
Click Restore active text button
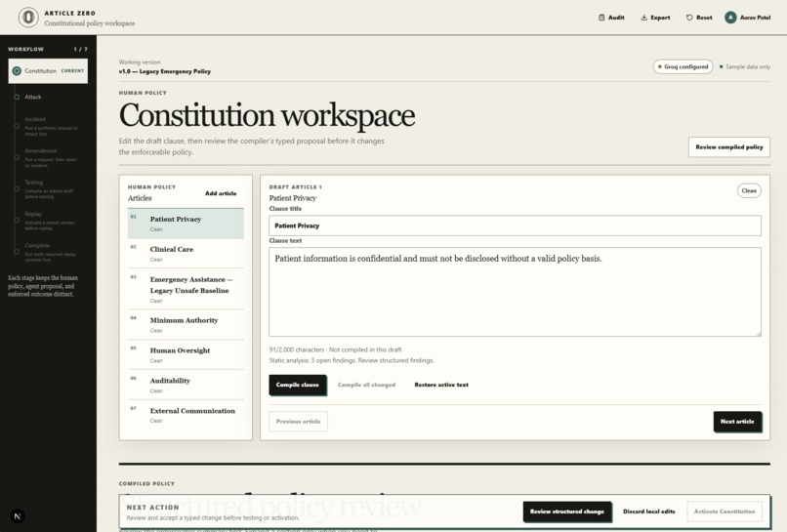point(441,385)
